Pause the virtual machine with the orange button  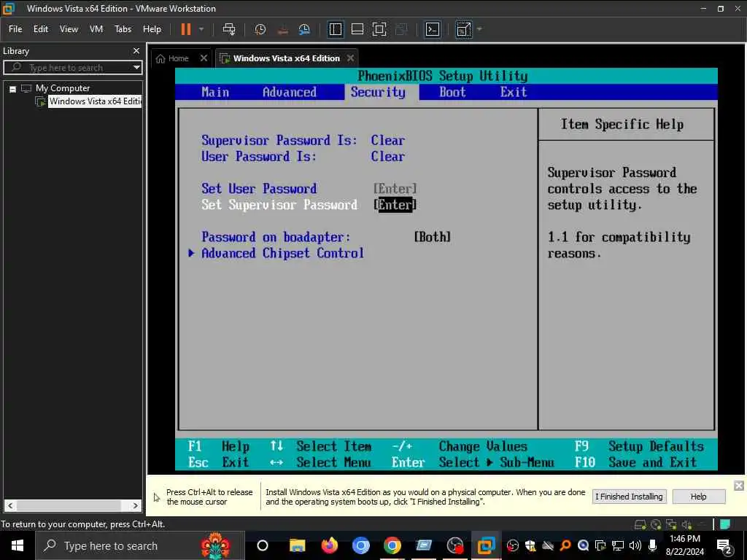[x=186, y=29]
